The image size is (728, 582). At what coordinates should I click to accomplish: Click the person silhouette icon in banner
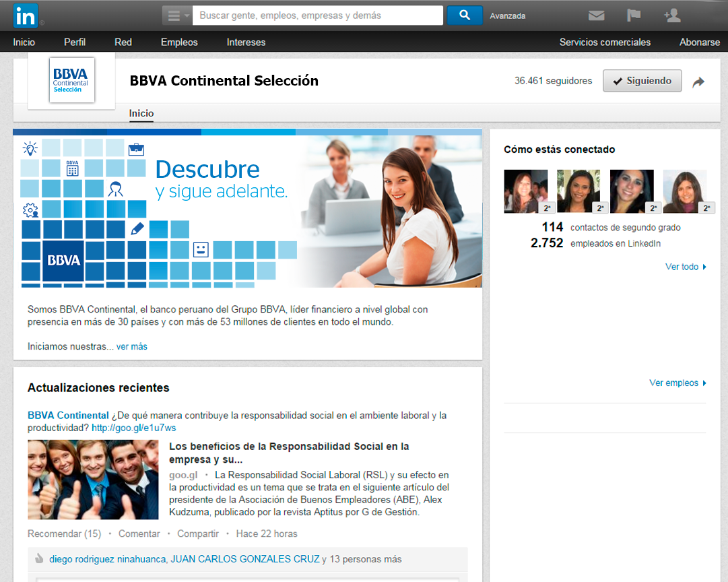(115, 189)
